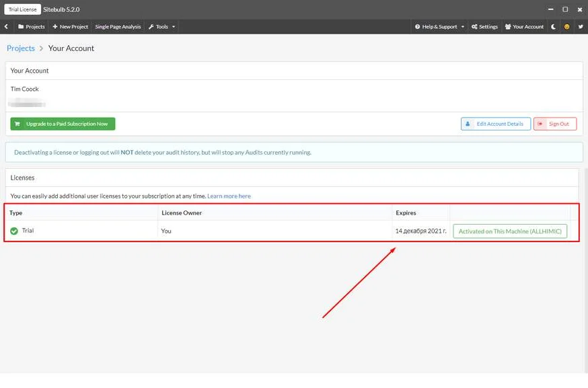The image size is (588, 388).
Task: Expand the Help & Support dropdown
Action: point(439,27)
